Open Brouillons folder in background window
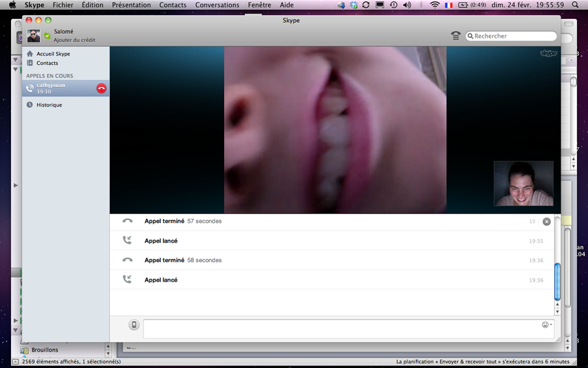The height and width of the screenshot is (368, 588). 44,350
